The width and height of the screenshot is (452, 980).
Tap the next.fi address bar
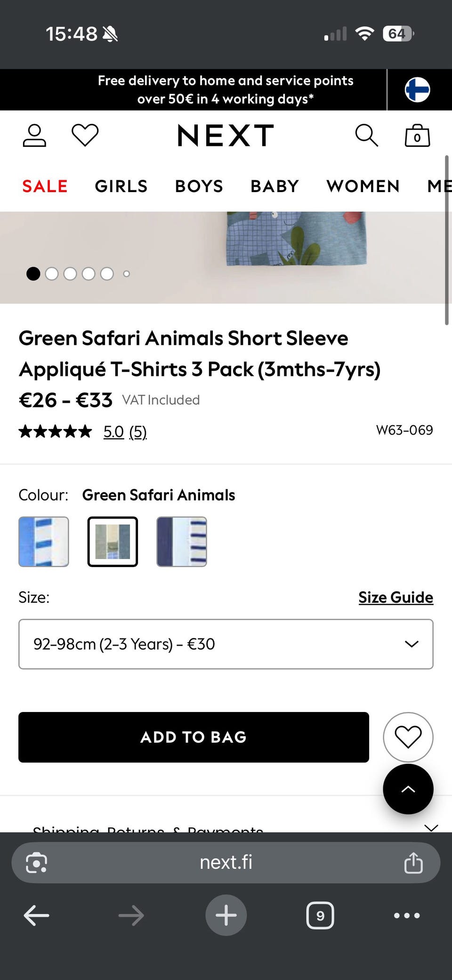pyautogui.click(x=226, y=863)
